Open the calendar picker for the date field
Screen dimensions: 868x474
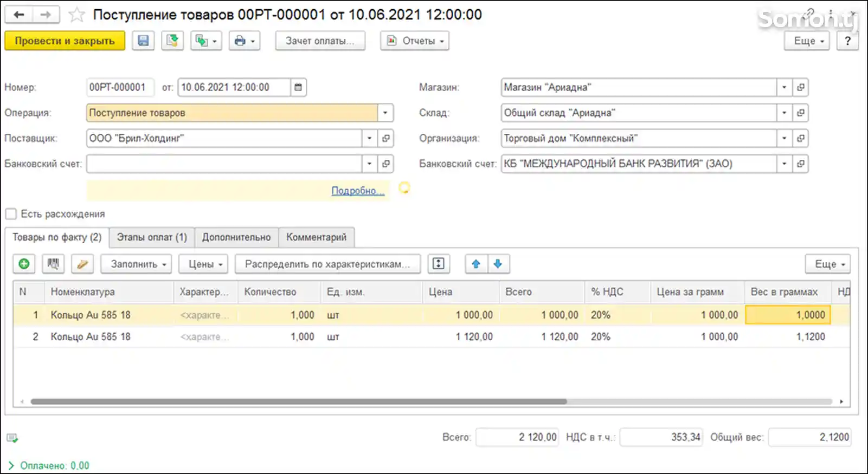point(298,87)
